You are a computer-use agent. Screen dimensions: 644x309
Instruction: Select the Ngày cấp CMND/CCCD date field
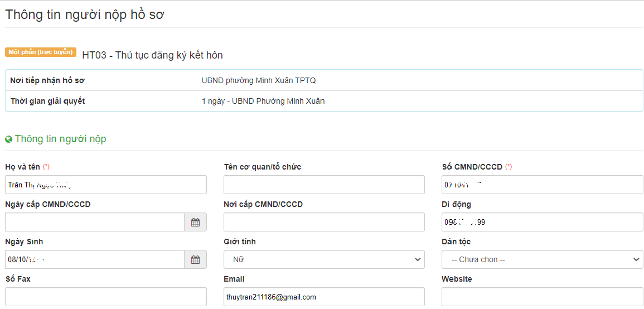[x=95, y=222]
